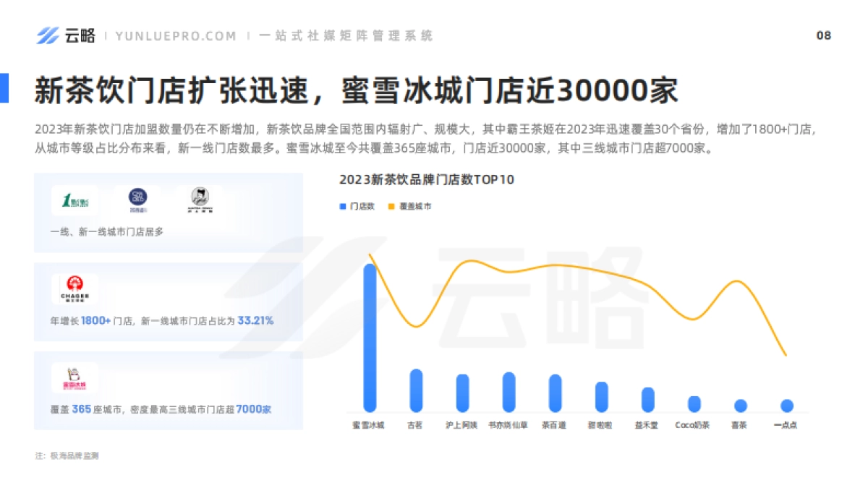
Task: Click the Coco都可 circular blue logo
Action: (x=137, y=197)
